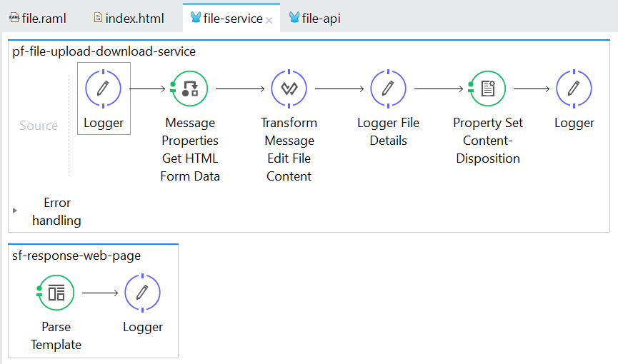The image size is (618, 364).
Task: Select the sf-response-web-page flow title
Action: click(76, 256)
